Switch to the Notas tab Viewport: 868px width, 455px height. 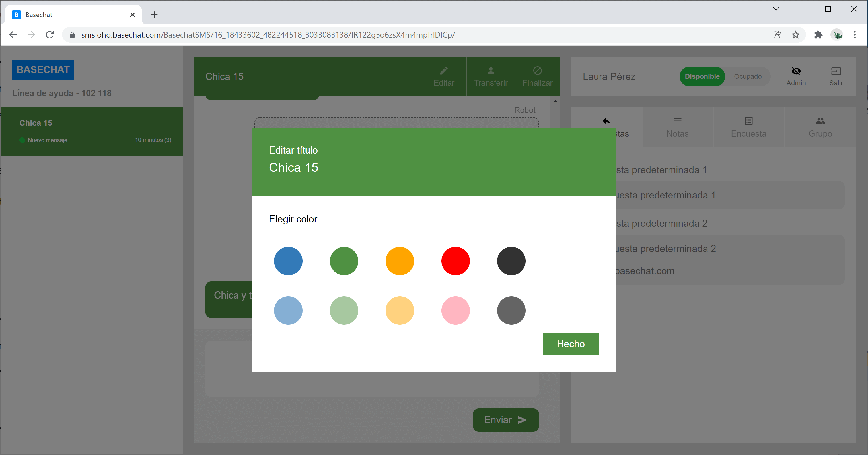677,127
